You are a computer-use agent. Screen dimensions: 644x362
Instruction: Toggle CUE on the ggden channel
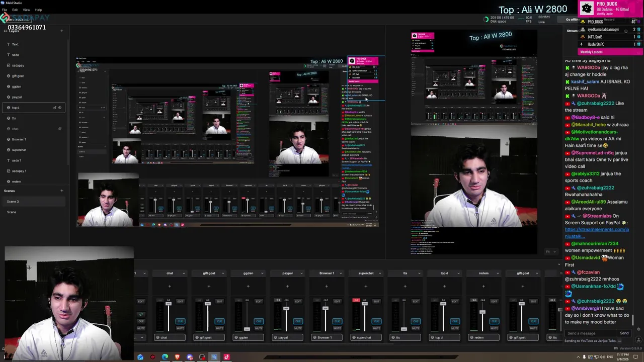tap(259, 321)
